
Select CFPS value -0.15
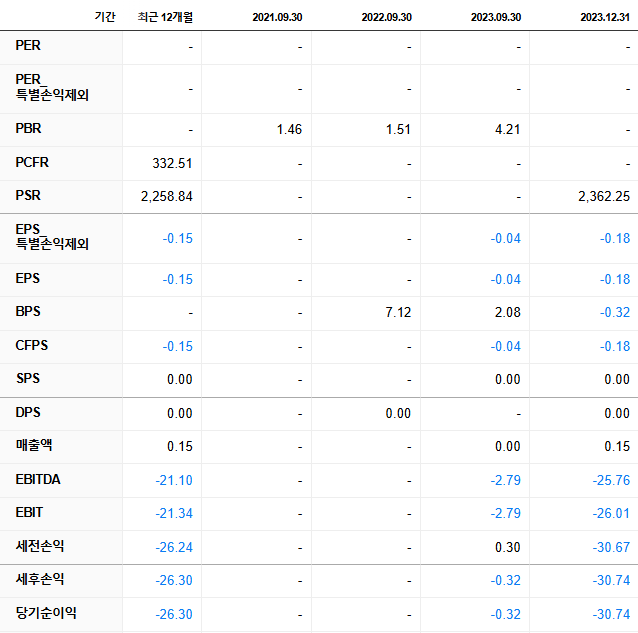178,347
